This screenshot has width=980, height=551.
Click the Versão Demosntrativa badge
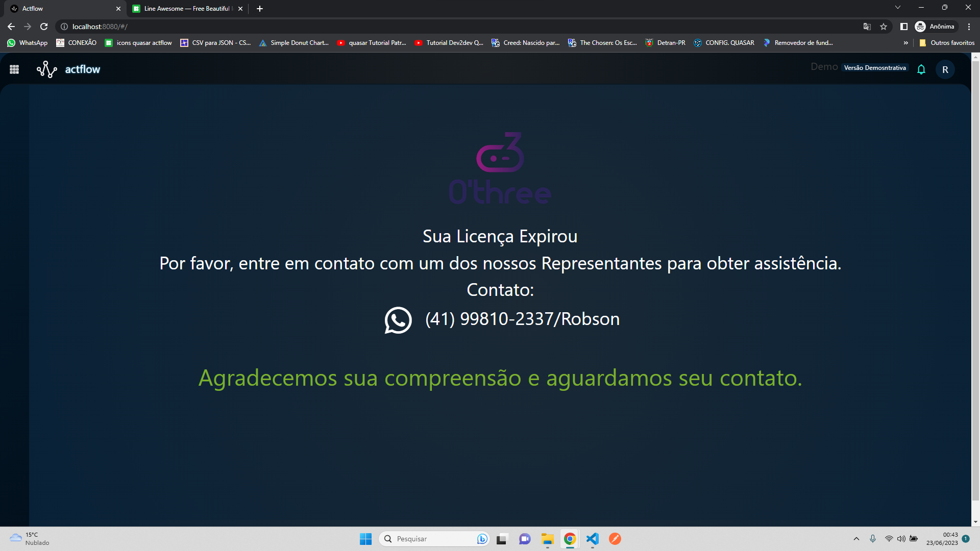pos(875,68)
